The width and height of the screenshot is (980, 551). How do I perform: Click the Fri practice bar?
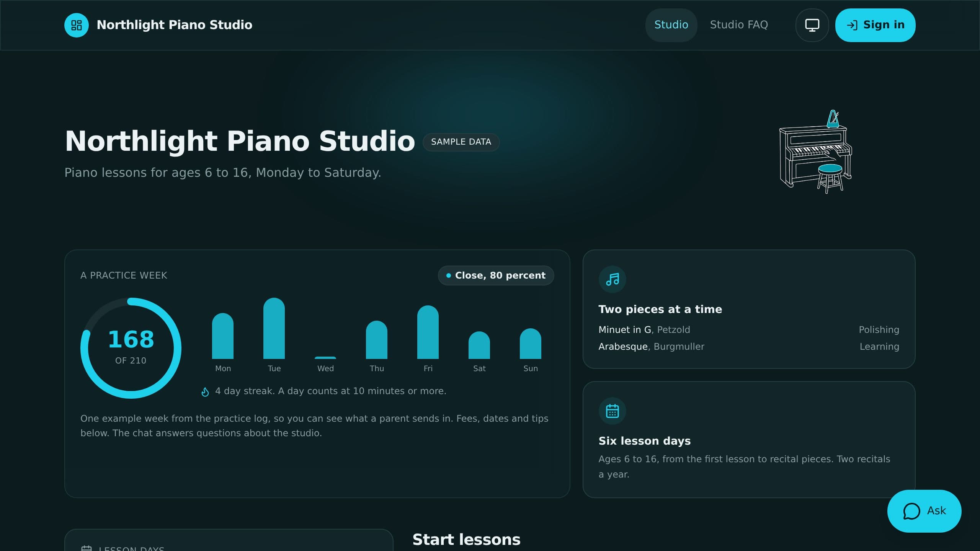click(428, 332)
